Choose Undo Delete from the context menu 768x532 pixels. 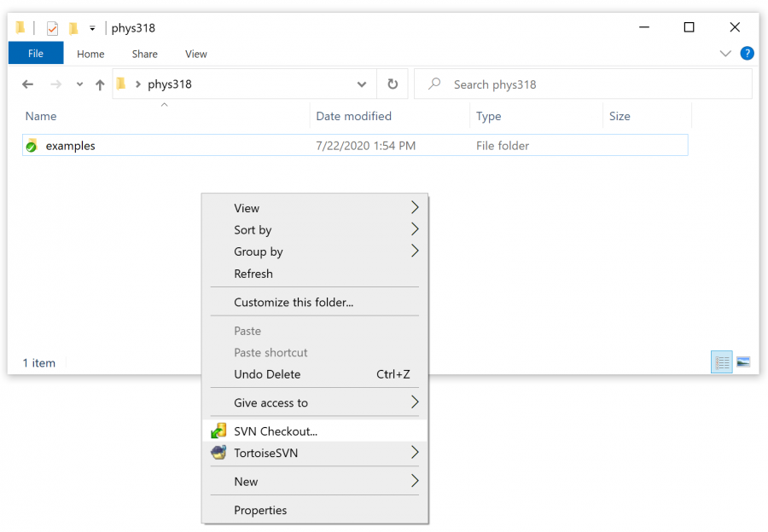click(267, 373)
